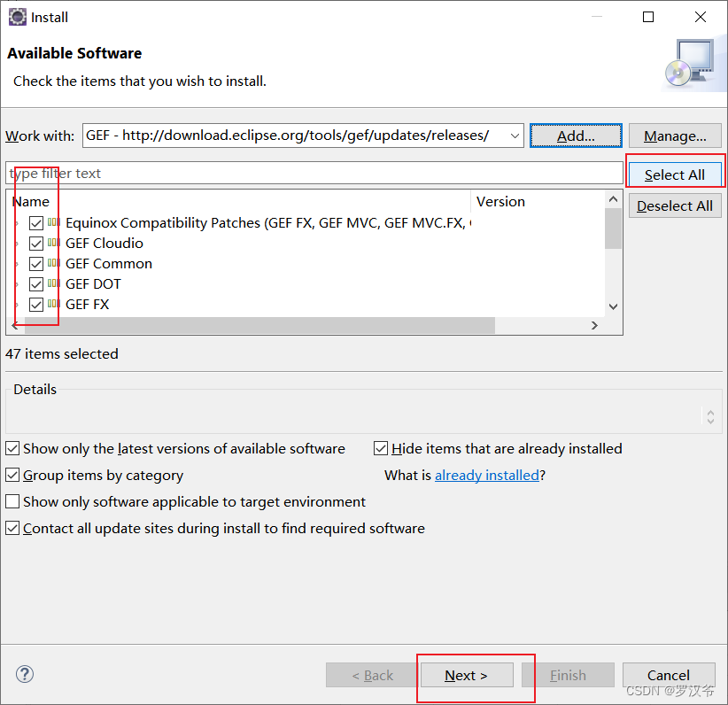Viewport: 728px width, 705px height.
Task: Open the already installed link
Action: (486, 475)
